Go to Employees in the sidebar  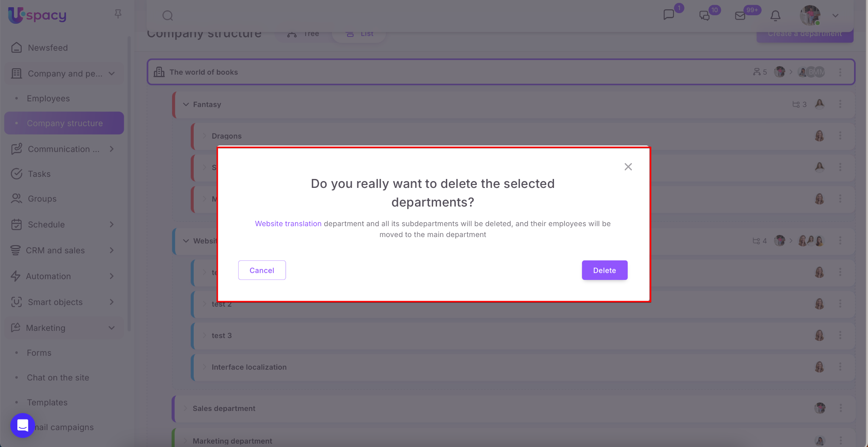click(x=48, y=98)
